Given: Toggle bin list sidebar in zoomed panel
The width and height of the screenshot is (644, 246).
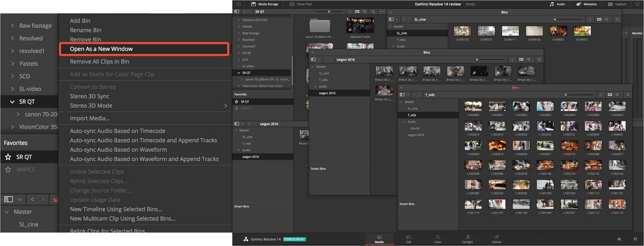Looking at the screenshot, I should pos(9,199).
